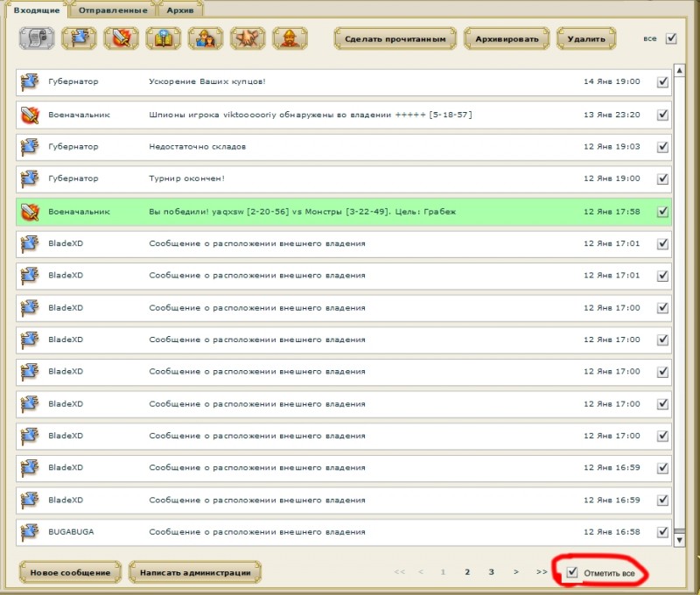Image resolution: width=700 pixels, height=595 pixels.
Task: Select the open book filter icon
Action: (163, 38)
